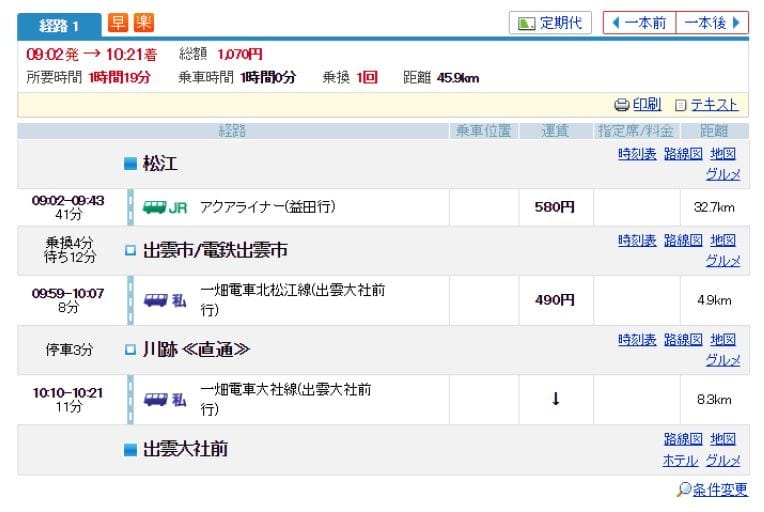Open the 条件変更 change conditions link
The height and width of the screenshot is (512, 764).
(x=720, y=489)
